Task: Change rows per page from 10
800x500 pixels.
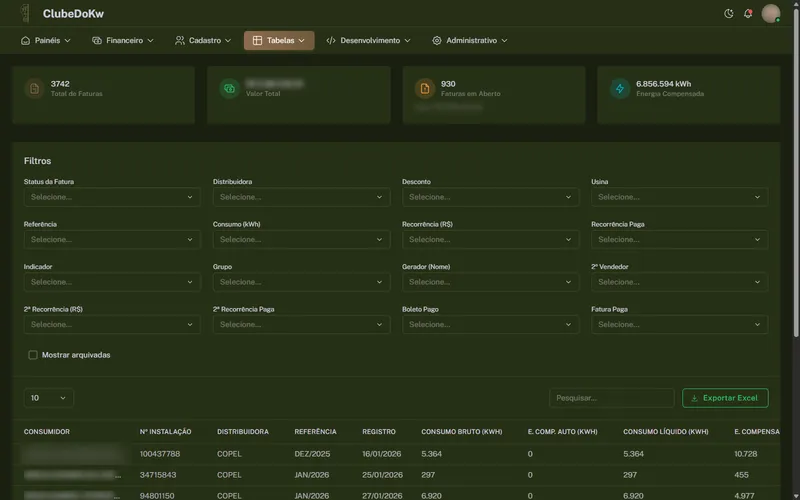Action: tap(48, 398)
